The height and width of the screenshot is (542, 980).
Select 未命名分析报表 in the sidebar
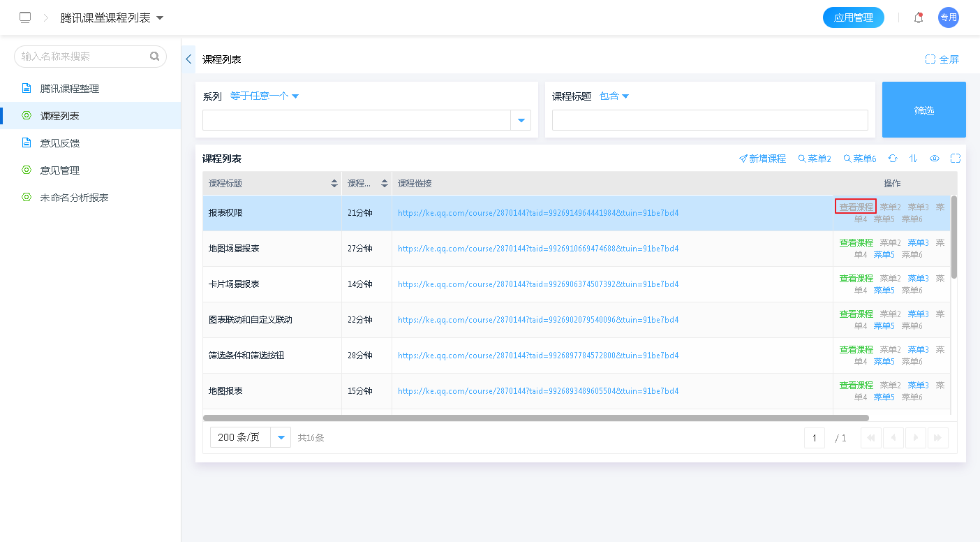point(74,198)
